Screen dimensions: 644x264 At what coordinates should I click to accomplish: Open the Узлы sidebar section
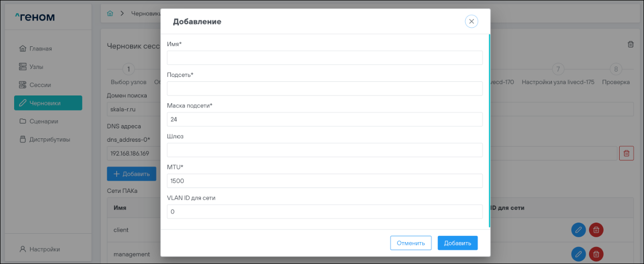[x=39, y=67]
